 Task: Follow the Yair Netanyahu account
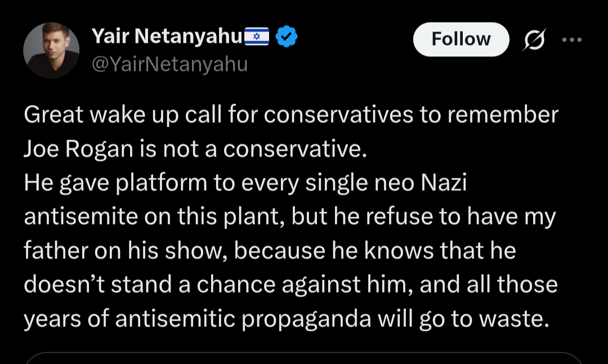pyautogui.click(x=461, y=39)
